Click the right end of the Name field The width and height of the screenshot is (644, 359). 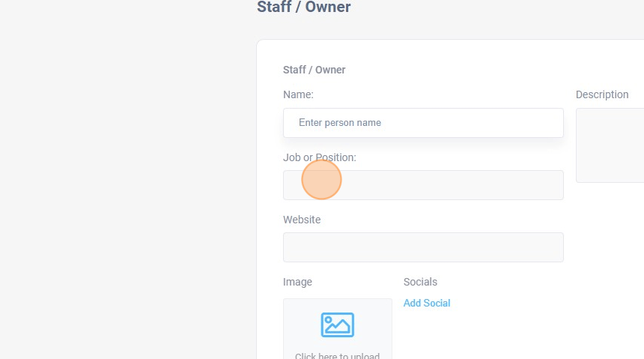(554, 123)
